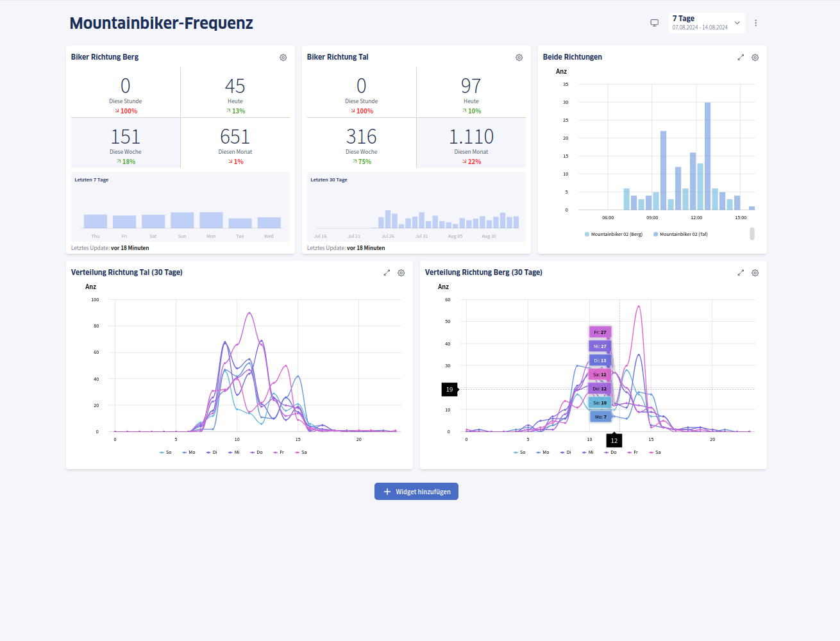This screenshot has height=641, width=840.
Task: Open the three-dot dashboard options menu
Action: point(755,22)
